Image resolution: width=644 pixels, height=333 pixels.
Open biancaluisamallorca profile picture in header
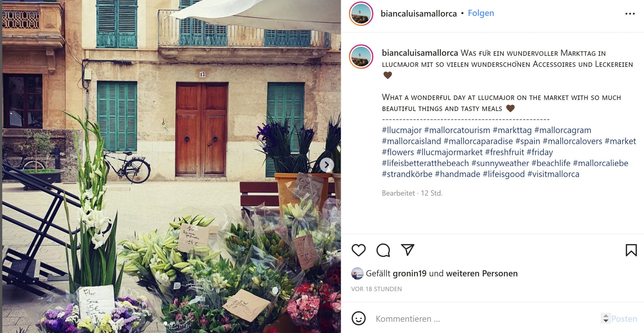click(361, 14)
